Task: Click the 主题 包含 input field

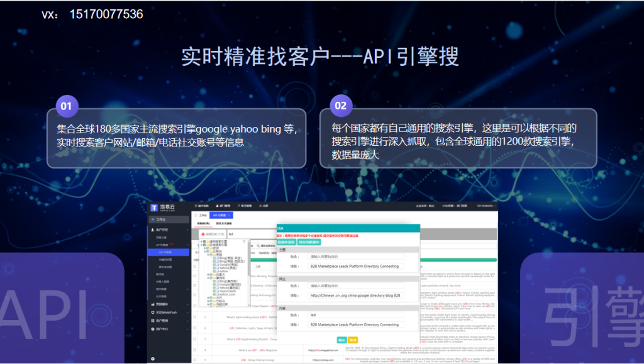Action: tap(356, 256)
